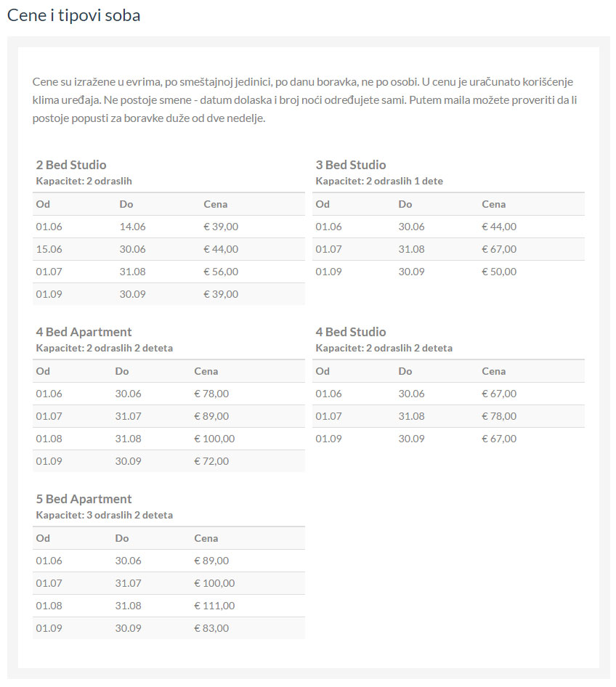Click 'Kapacitet: 3 odraslih 2 deteta' capacity label

105,515
